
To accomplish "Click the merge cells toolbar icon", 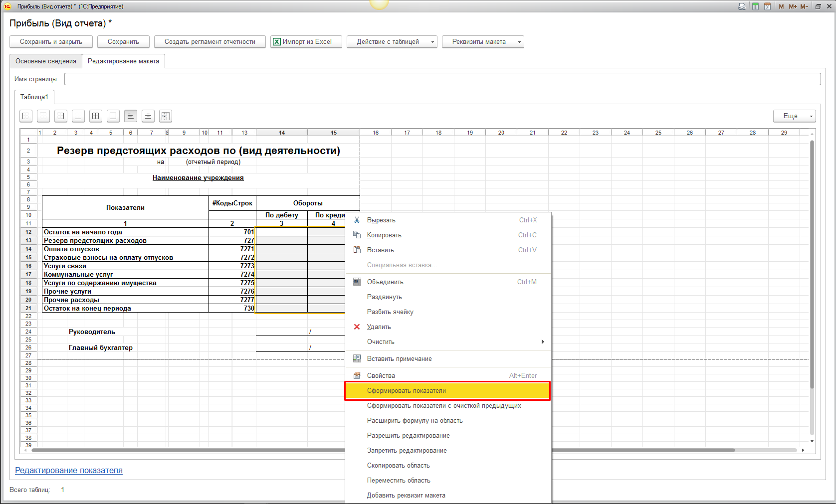I will (166, 116).
